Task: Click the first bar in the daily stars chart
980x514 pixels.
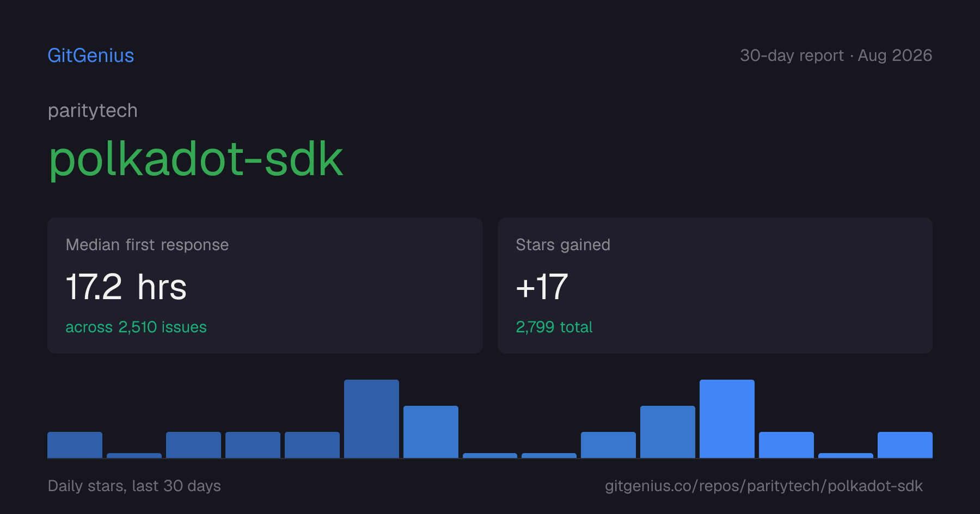Action: (75, 445)
